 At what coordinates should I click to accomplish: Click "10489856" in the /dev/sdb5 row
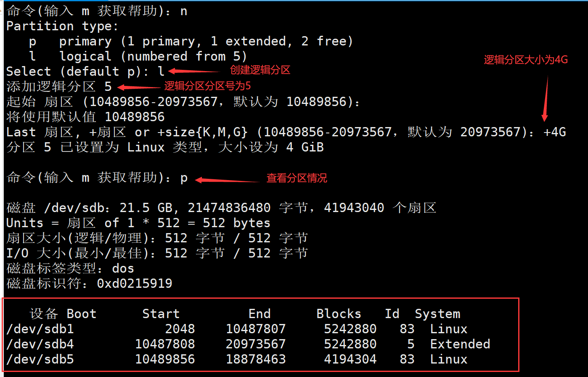coord(165,359)
